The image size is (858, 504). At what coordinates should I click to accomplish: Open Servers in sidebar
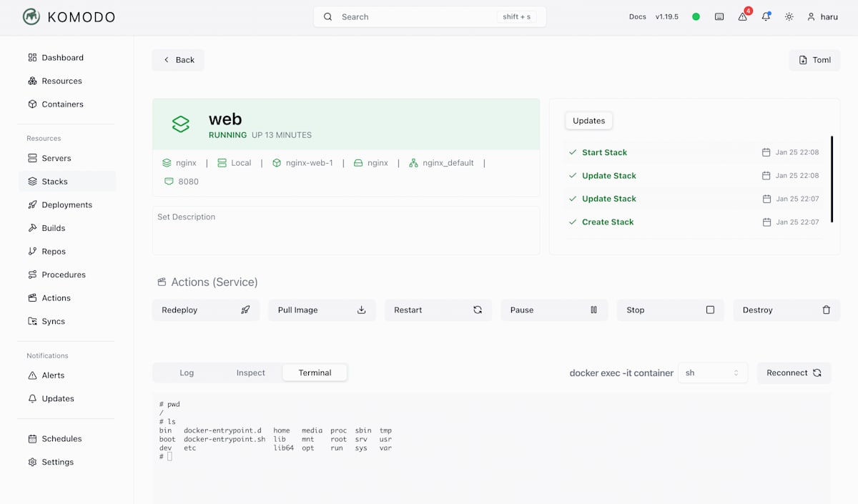click(67, 158)
